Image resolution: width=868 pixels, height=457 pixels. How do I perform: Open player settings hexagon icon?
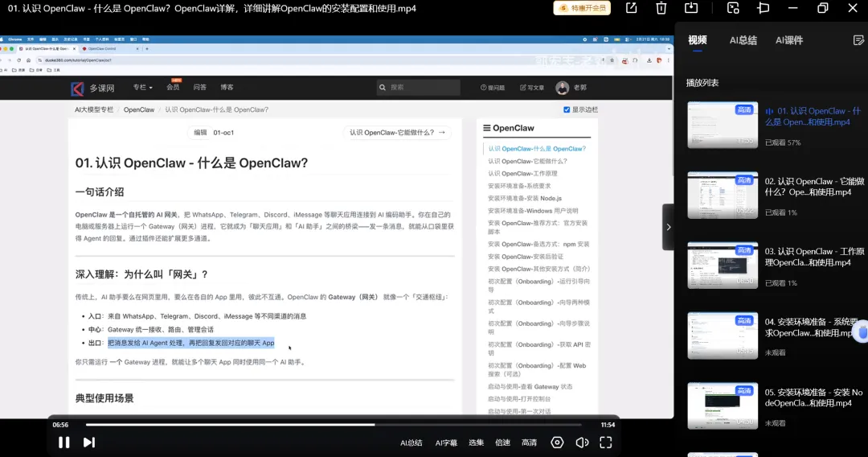557,443
